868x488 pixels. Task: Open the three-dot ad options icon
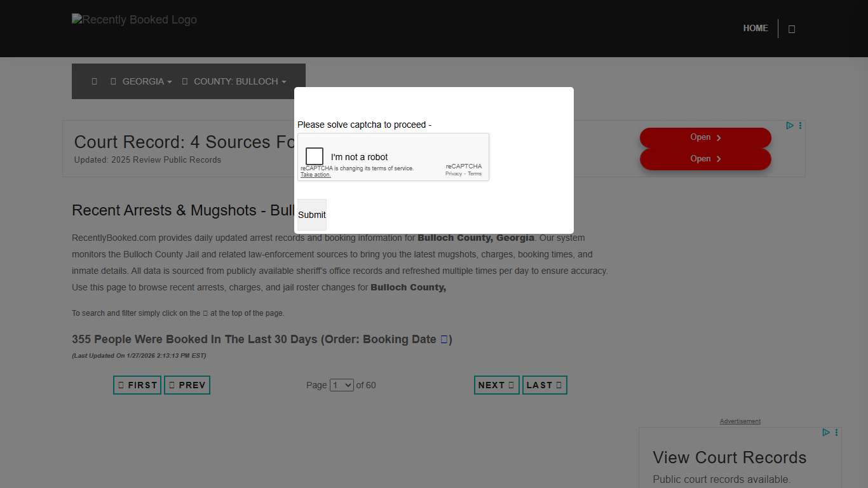pyautogui.click(x=800, y=125)
